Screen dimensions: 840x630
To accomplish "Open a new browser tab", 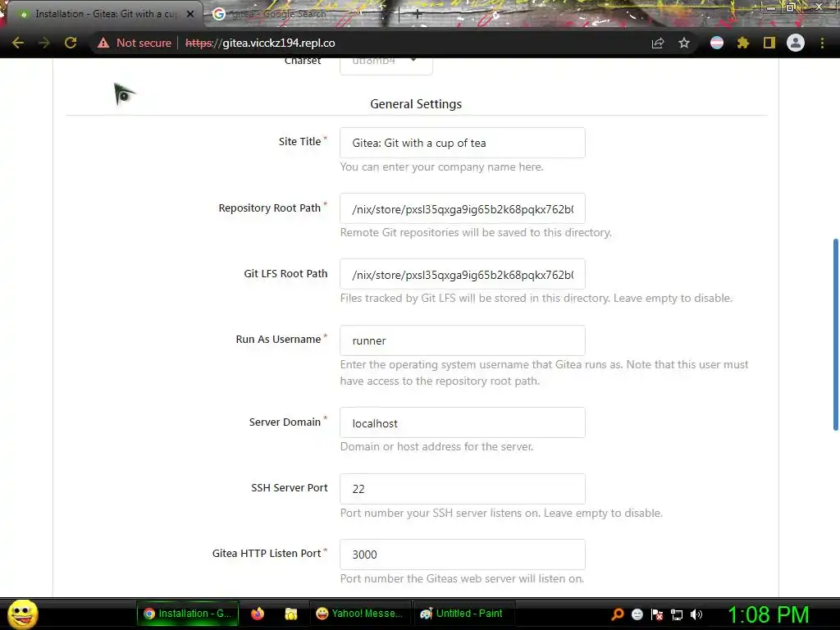I will 417,15.
